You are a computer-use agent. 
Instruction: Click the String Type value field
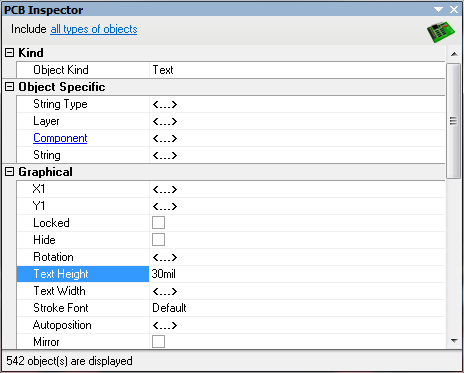(297, 104)
